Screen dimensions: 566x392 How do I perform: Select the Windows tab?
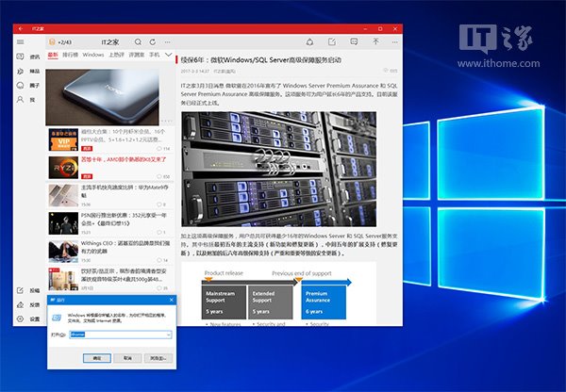pos(93,55)
